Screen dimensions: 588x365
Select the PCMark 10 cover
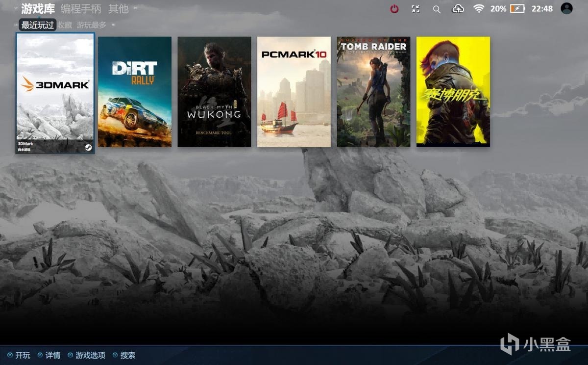coord(294,92)
